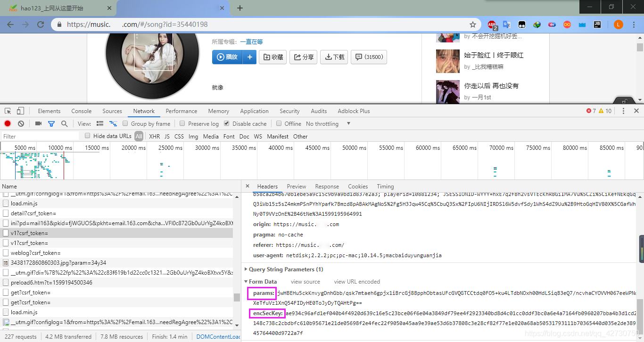
Task: Open the plus menu beside the play button
Action: click(x=249, y=57)
